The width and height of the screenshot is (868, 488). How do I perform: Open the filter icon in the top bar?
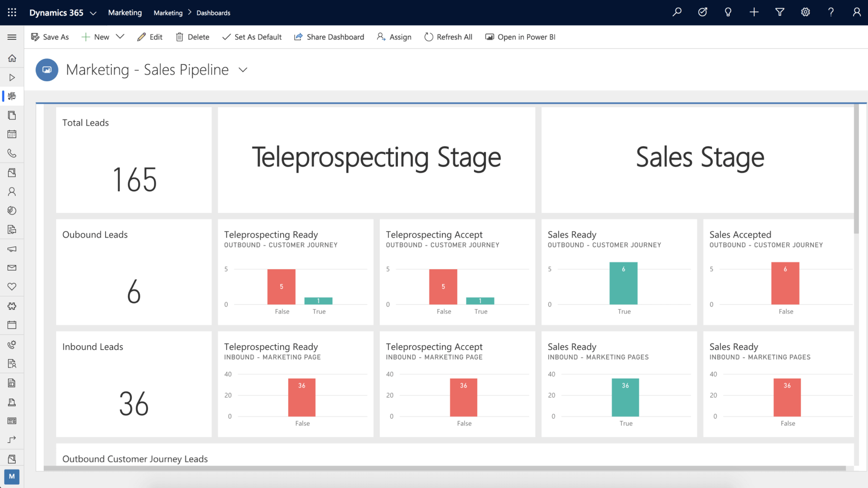pos(780,12)
